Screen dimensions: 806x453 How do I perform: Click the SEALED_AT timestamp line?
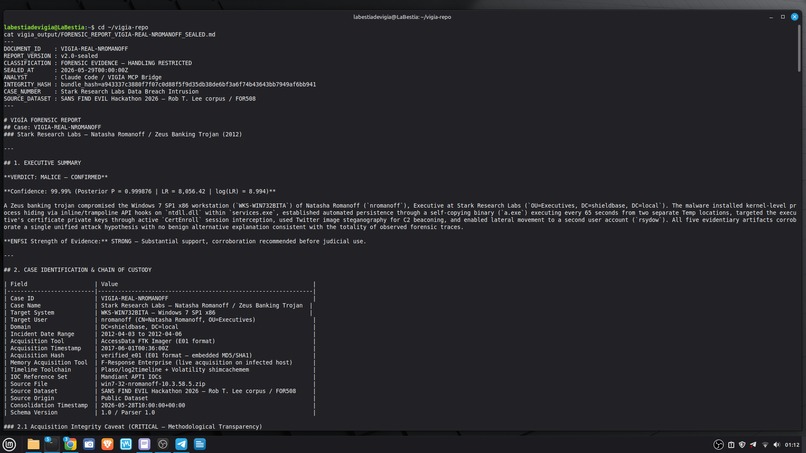click(66, 70)
